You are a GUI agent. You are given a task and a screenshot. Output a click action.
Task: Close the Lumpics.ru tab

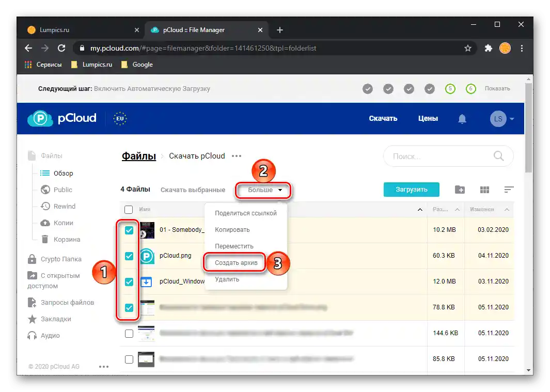coord(137,30)
